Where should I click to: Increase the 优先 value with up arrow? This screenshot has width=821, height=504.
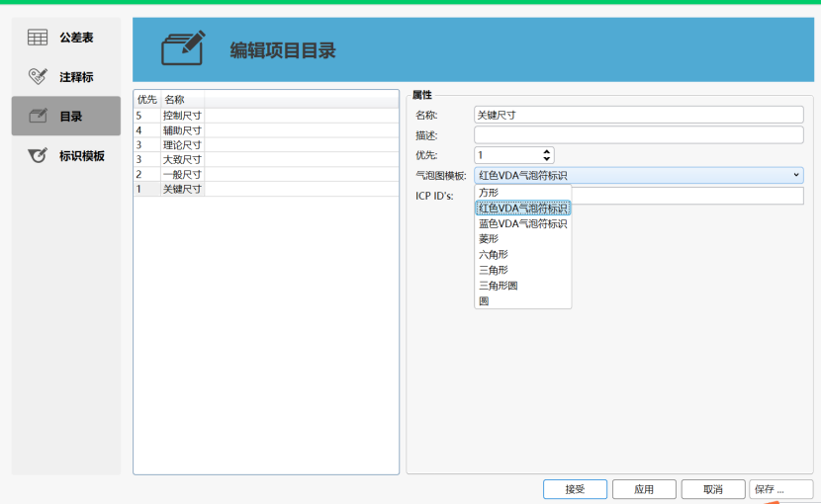click(x=547, y=151)
